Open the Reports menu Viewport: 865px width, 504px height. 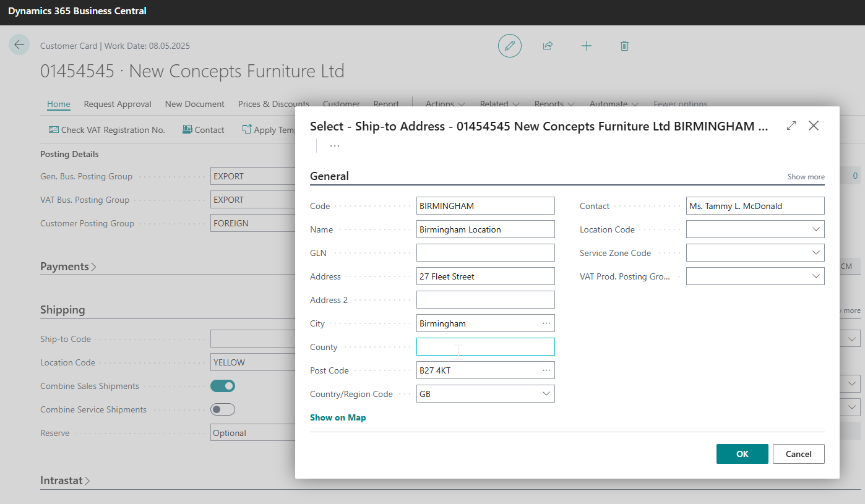[x=554, y=104]
